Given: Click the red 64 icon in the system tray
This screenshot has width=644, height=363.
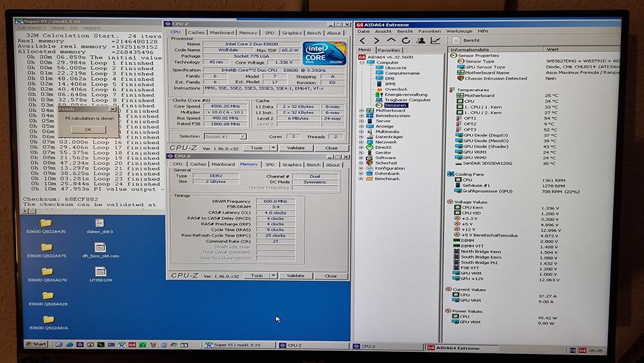Looking at the screenshot, I should 582,350.
